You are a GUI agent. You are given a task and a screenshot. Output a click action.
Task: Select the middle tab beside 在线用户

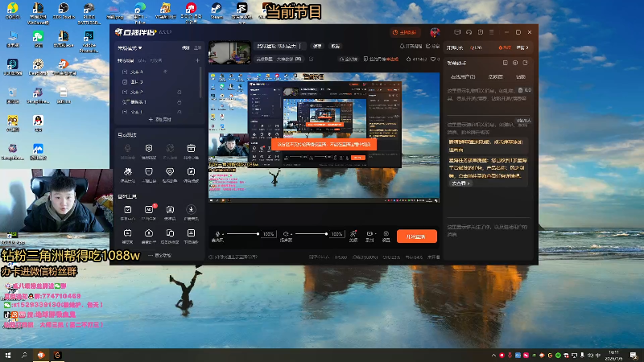coord(495,76)
